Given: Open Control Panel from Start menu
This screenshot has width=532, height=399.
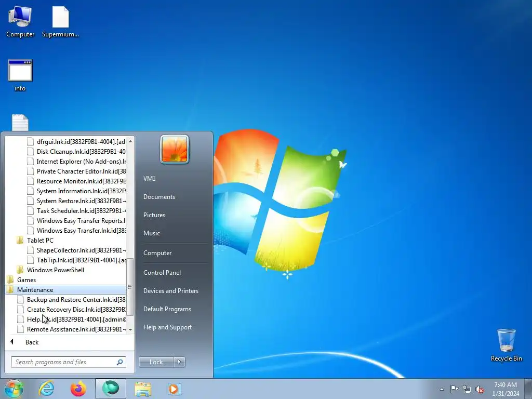Looking at the screenshot, I should (x=162, y=273).
